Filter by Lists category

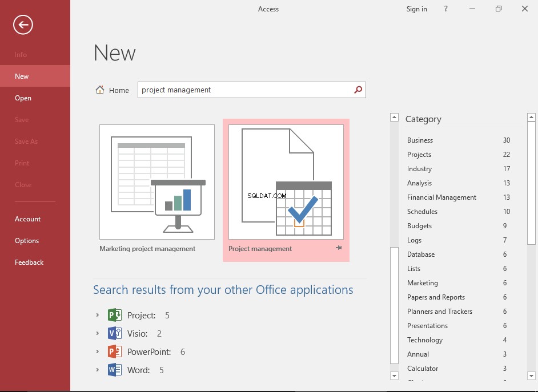pyautogui.click(x=459, y=269)
